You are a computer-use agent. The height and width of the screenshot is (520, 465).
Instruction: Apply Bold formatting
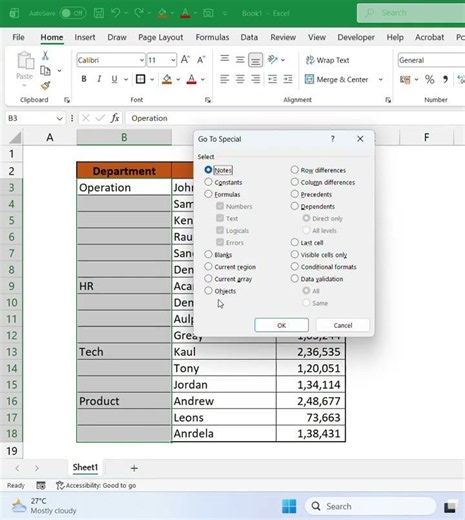(x=84, y=79)
